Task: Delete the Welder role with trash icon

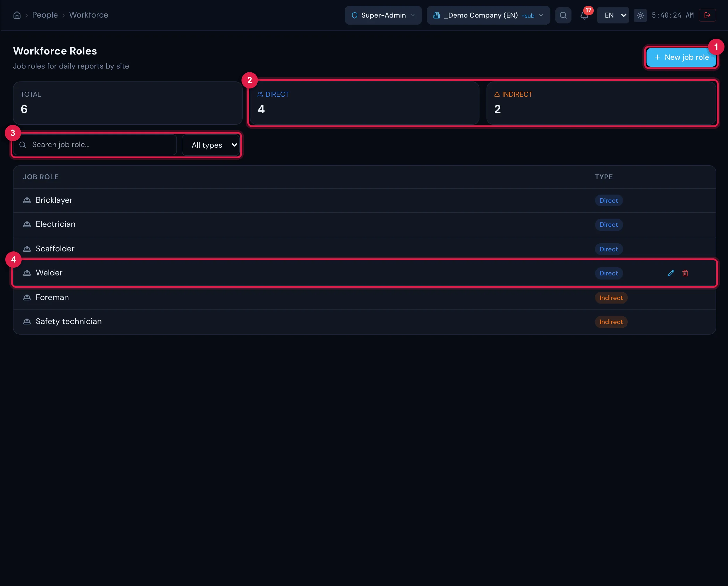Action: [685, 273]
